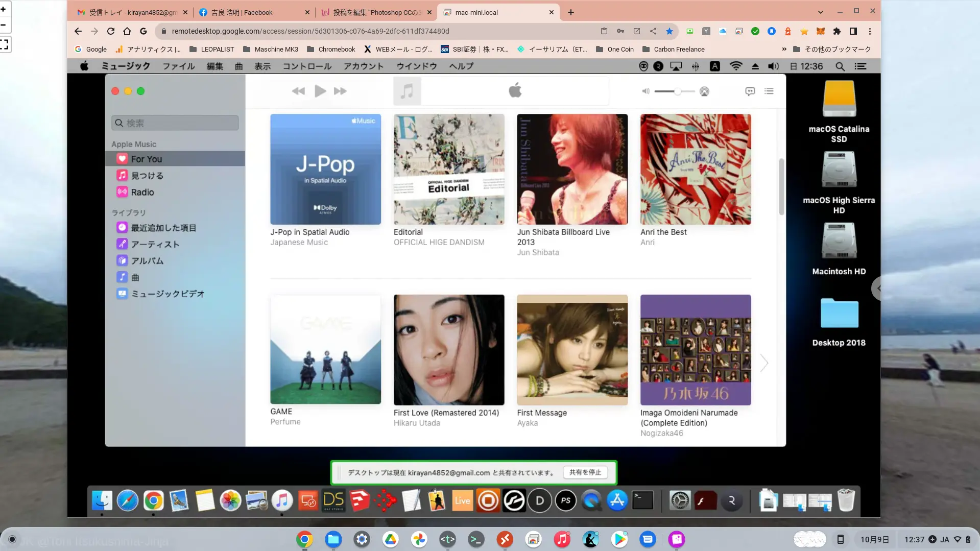Open Photos from the Mac dock
Screen dimensions: 980x551
pyautogui.click(x=230, y=500)
